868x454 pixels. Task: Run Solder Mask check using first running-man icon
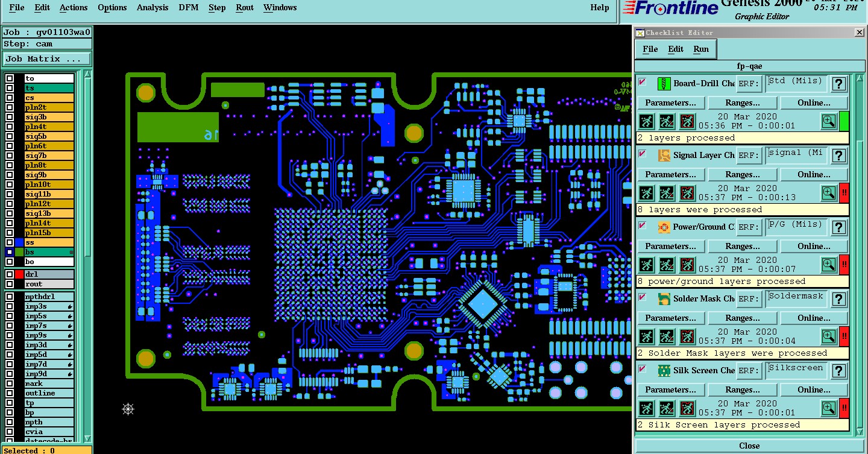pyautogui.click(x=646, y=336)
